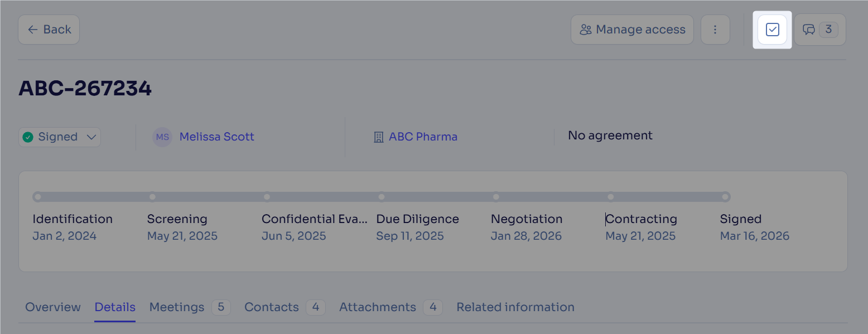Open the comments icon showing 3
Screen dimensions: 868x334
pos(820,30)
